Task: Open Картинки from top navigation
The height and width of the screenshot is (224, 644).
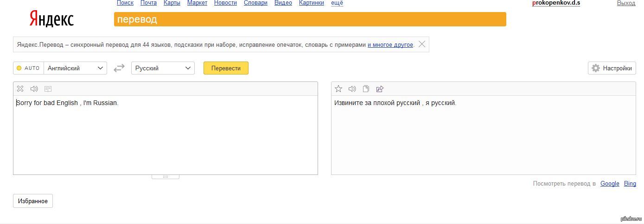Action: tap(312, 3)
